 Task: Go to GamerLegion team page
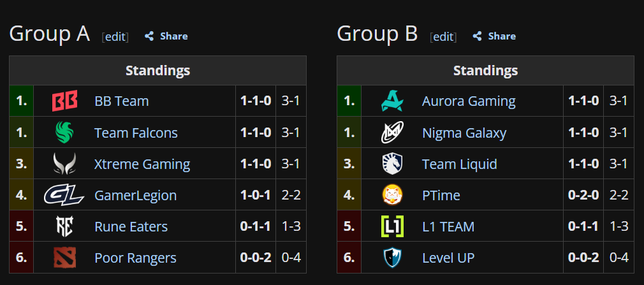click(x=136, y=196)
